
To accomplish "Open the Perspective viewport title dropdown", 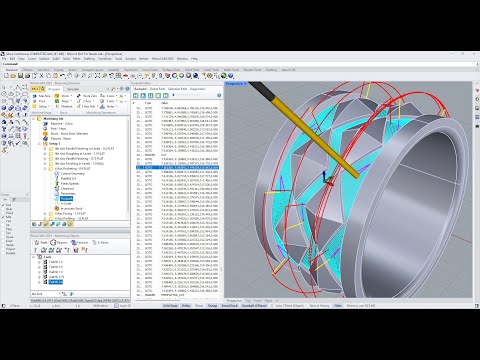I will click(246, 84).
